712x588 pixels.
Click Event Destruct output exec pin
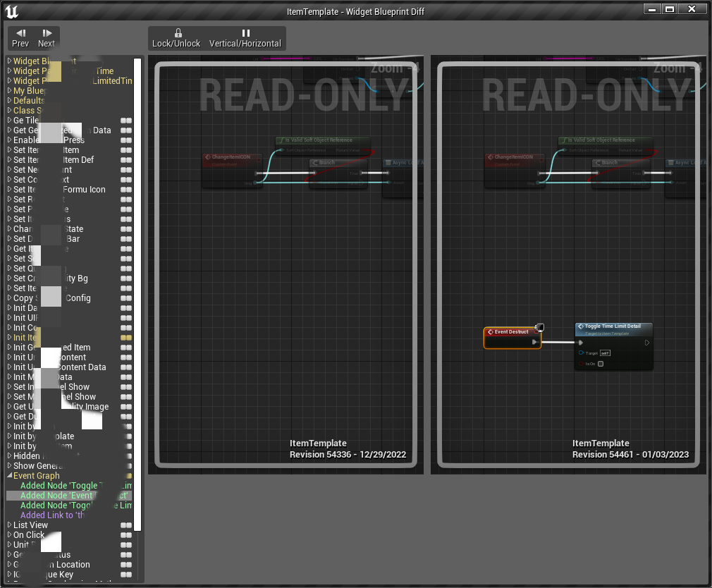pyautogui.click(x=535, y=342)
